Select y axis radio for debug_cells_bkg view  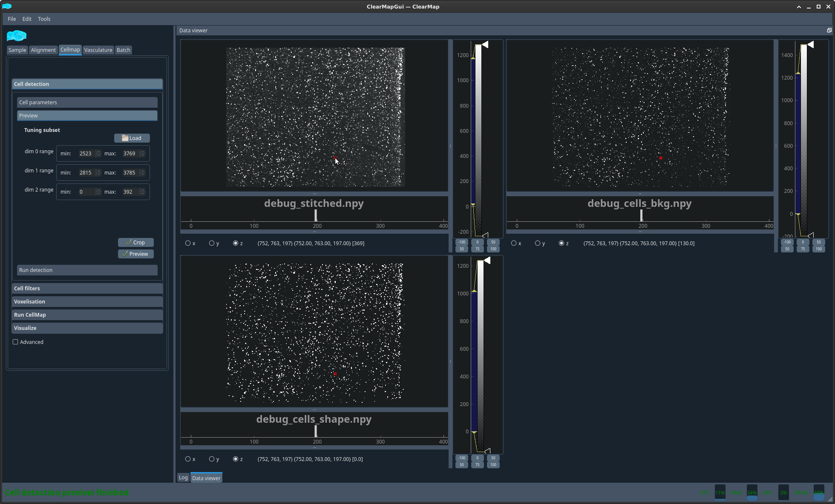[x=538, y=243]
